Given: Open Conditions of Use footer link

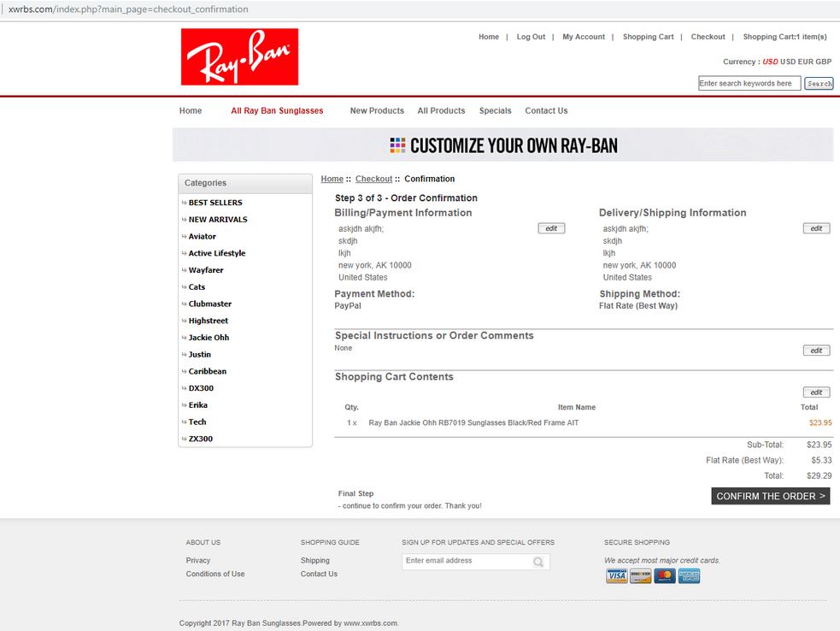Looking at the screenshot, I should (215, 574).
